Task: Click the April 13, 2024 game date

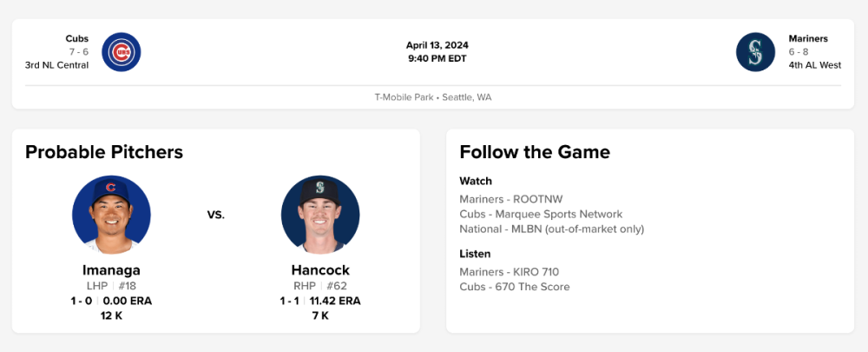Action: (437, 45)
